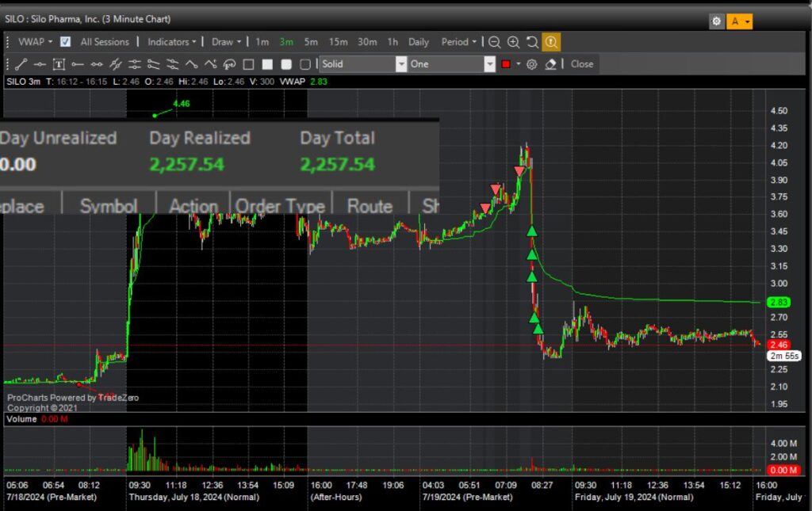Click the highlighted orange magnifier icon

click(551, 42)
